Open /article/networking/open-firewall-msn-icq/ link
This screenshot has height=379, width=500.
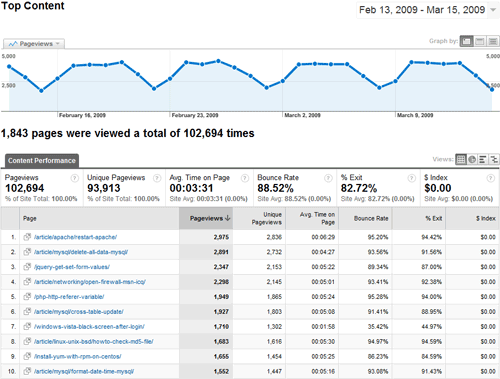[x=90, y=282]
